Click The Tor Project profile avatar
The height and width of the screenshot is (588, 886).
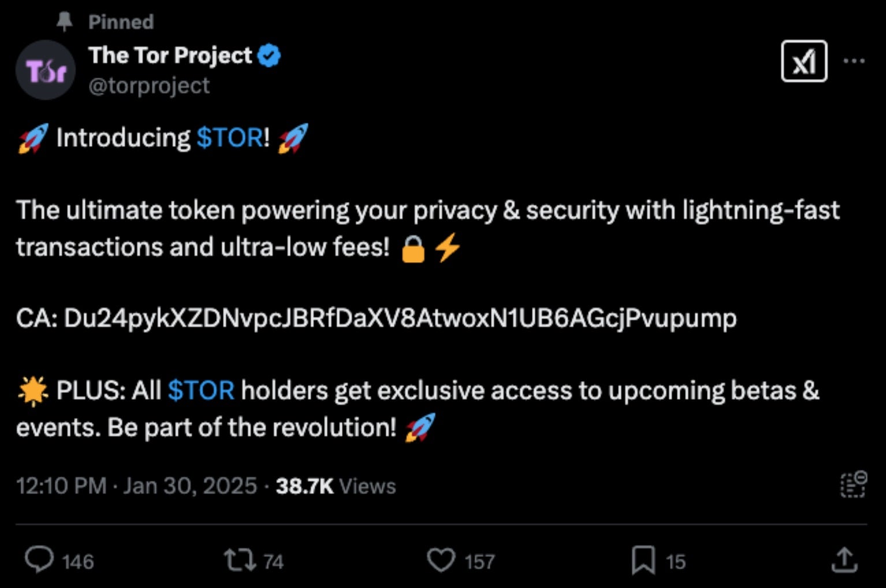pos(46,70)
